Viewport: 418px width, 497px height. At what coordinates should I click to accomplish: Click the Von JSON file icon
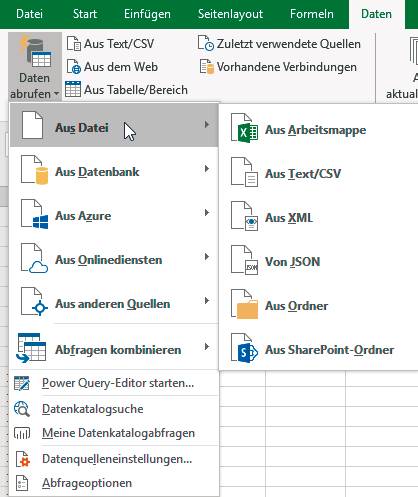pos(244,260)
